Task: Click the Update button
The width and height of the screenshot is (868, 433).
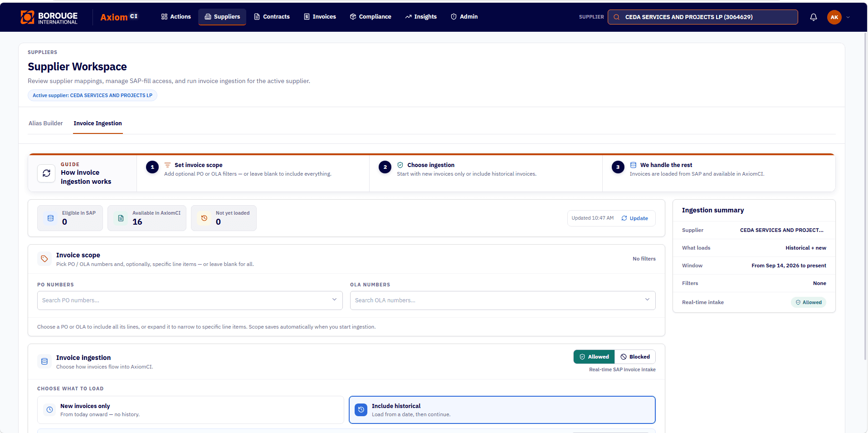Action: coord(635,218)
